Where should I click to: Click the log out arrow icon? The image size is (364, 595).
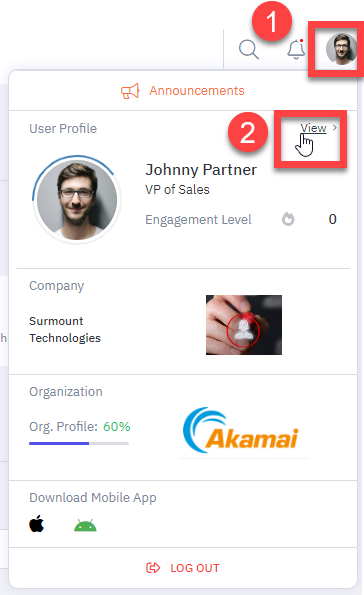click(x=153, y=568)
